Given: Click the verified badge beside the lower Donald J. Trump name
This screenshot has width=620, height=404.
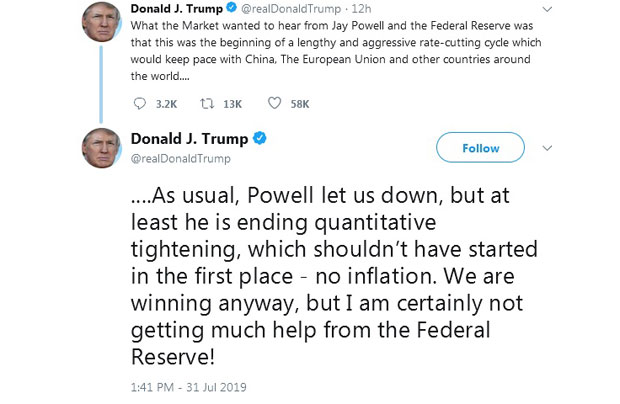Looking at the screenshot, I should tap(258, 138).
